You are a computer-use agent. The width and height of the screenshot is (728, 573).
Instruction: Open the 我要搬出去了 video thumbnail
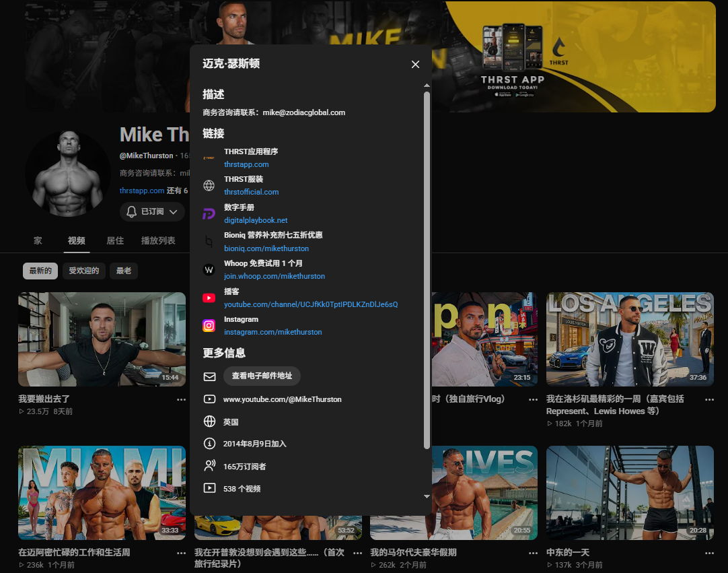point(102,339)
